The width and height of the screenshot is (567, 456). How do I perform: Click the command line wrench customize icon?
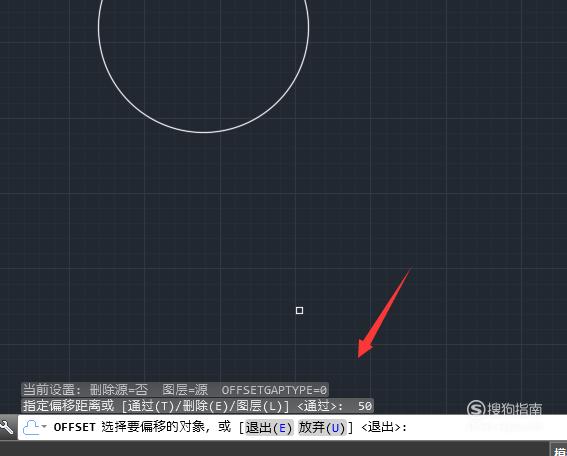[7, 427]
